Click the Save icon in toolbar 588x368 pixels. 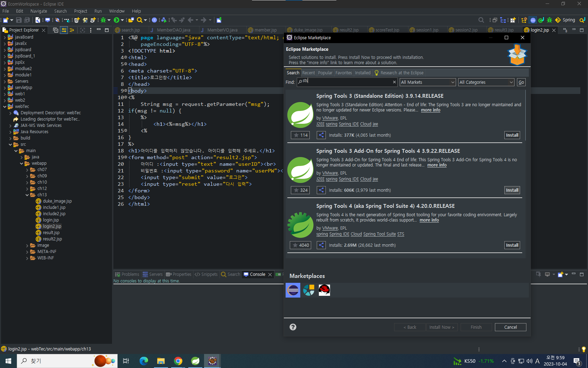tap(19, 20)
